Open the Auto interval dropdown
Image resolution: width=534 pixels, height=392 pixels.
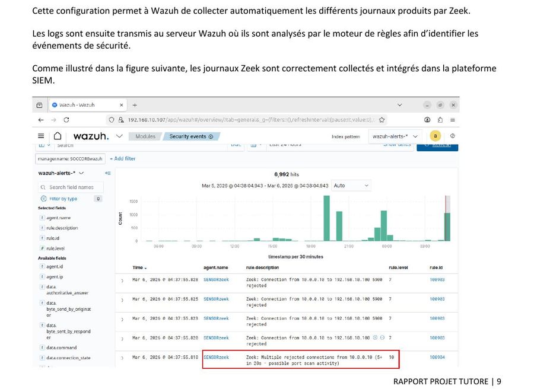pos(351,186)
